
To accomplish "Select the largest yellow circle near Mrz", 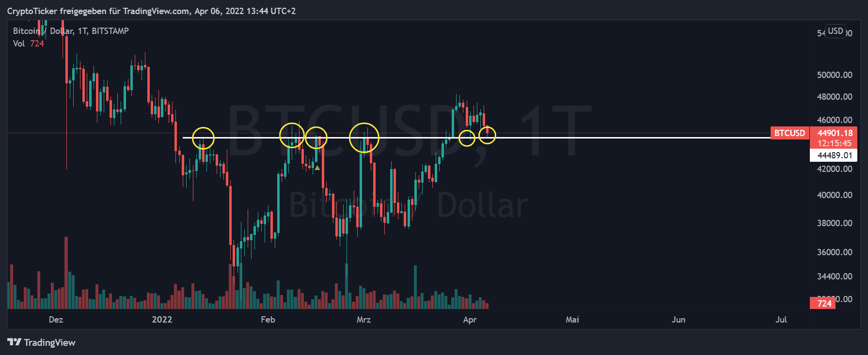I will [x=364, y=138].
